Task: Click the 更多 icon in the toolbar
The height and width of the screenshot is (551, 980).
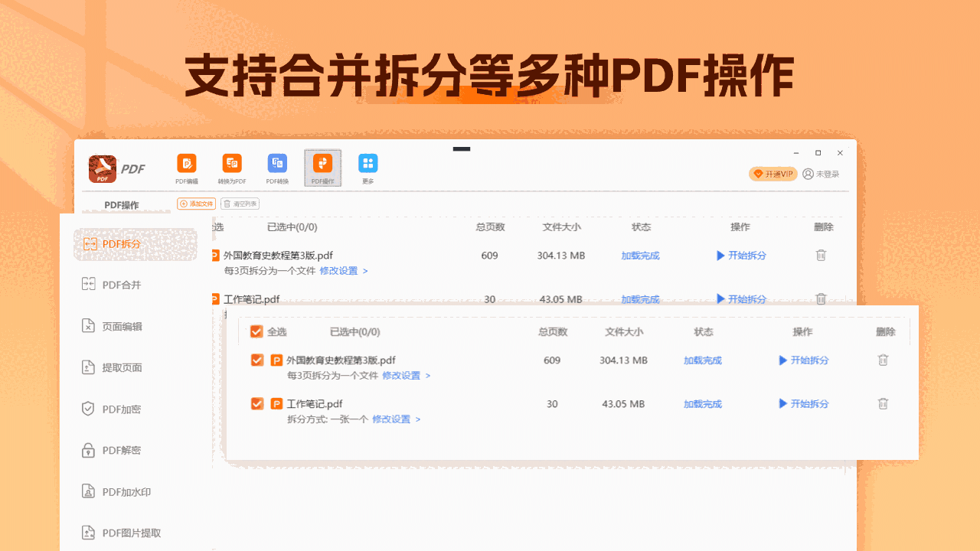Action: [x=367, y=167]
